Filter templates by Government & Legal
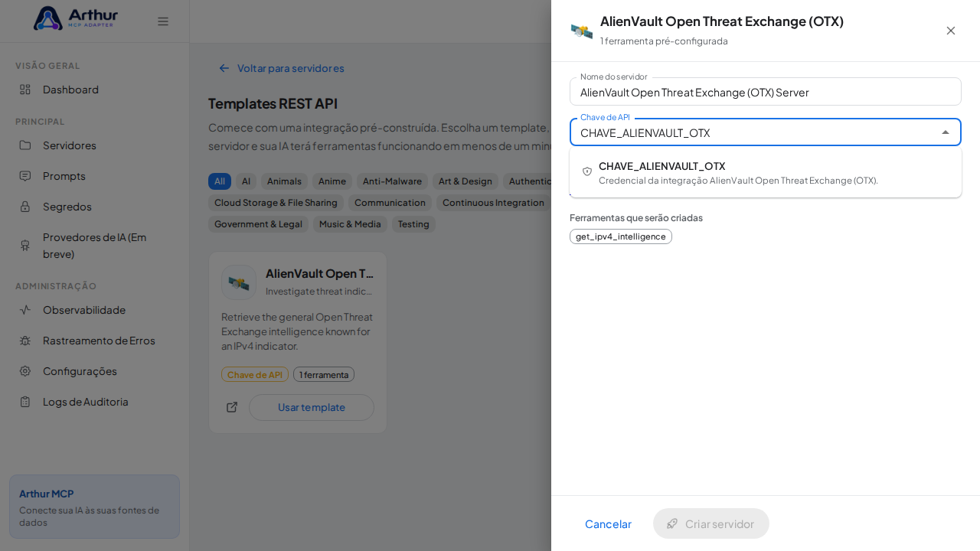The image size is (980, 551). click(x=258, y=224)
